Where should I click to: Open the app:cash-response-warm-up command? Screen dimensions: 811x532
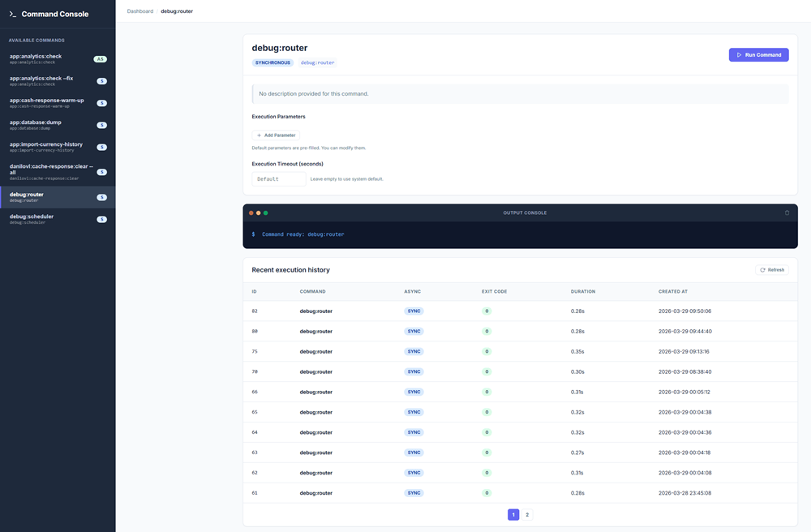pyautogui.click(x=49, y=103)
